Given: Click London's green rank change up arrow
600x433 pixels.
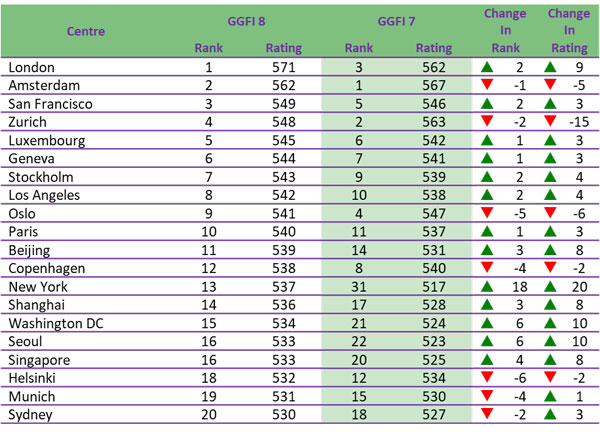Looking at the screenshot, I should tap(487, 67).
